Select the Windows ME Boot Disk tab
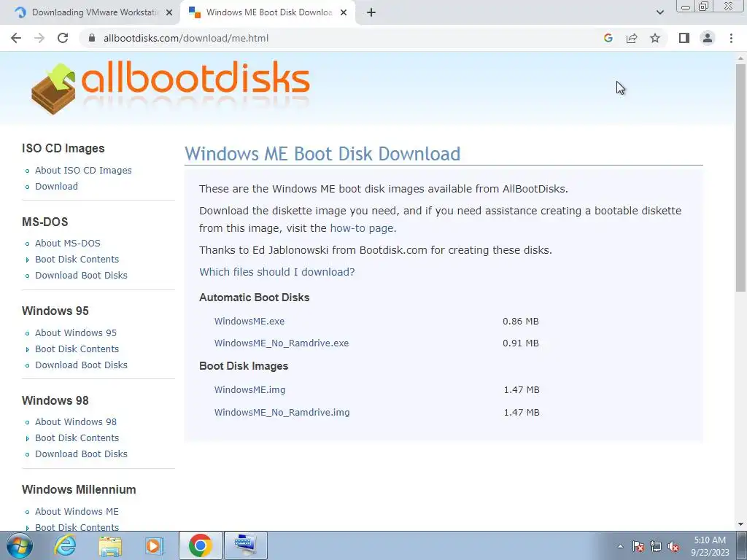747x560 pixels. click(x=268, y=12)
